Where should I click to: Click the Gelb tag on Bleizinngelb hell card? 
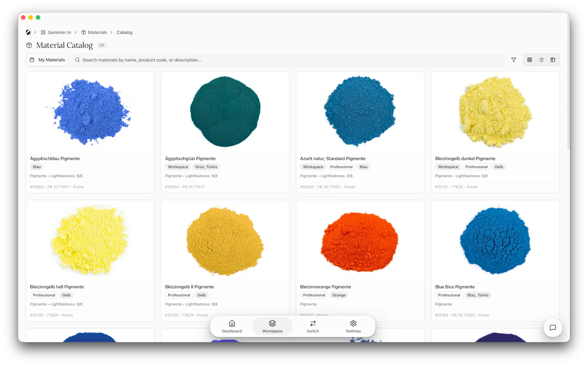(x=67, y=295)
